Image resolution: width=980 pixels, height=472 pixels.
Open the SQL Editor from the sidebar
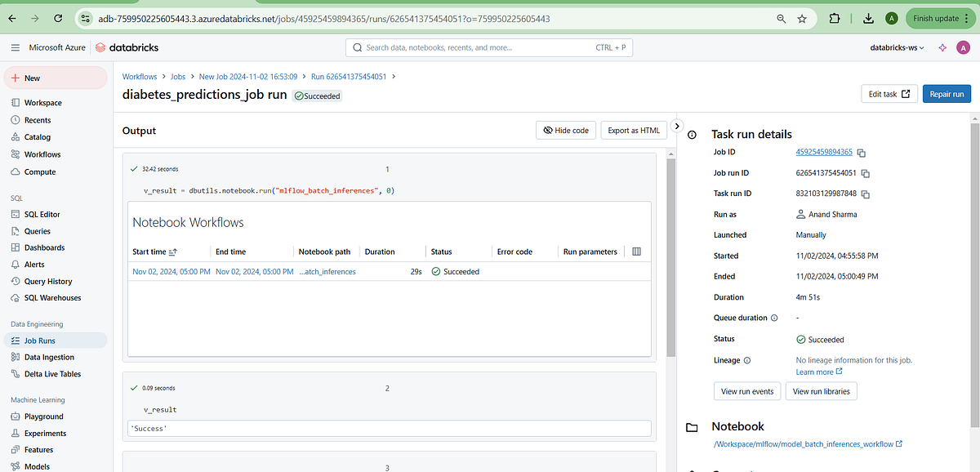click(38, 214)
